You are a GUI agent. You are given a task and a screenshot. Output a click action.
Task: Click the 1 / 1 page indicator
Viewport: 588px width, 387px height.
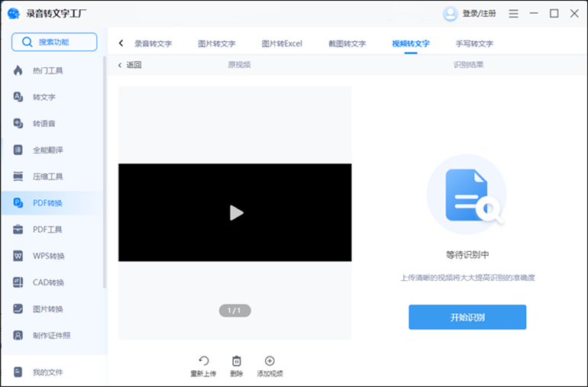tap(234, 311)
